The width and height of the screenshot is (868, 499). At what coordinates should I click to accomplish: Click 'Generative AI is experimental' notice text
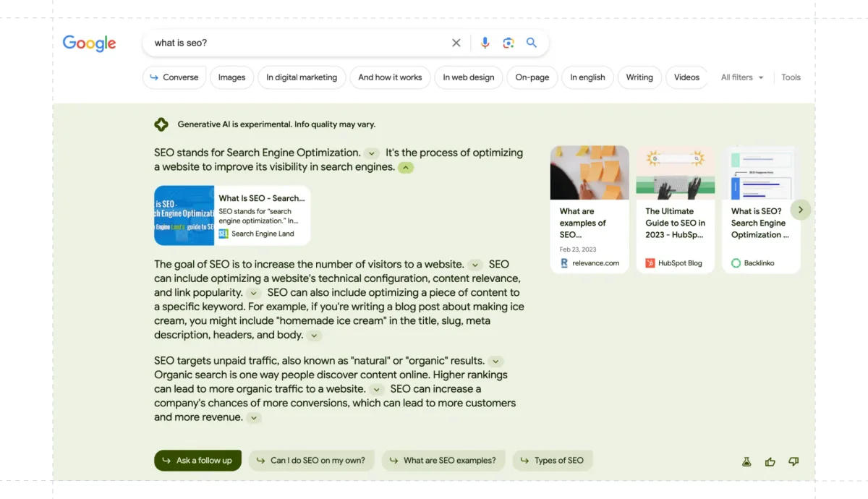[276, 124]
